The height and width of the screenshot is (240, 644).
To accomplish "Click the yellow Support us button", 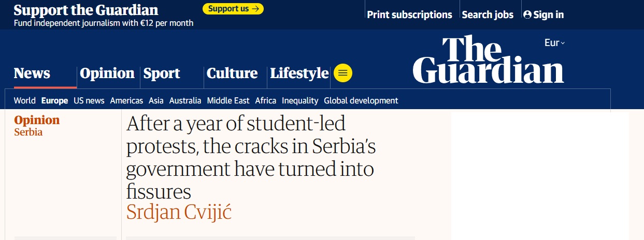I will (233, 9).
